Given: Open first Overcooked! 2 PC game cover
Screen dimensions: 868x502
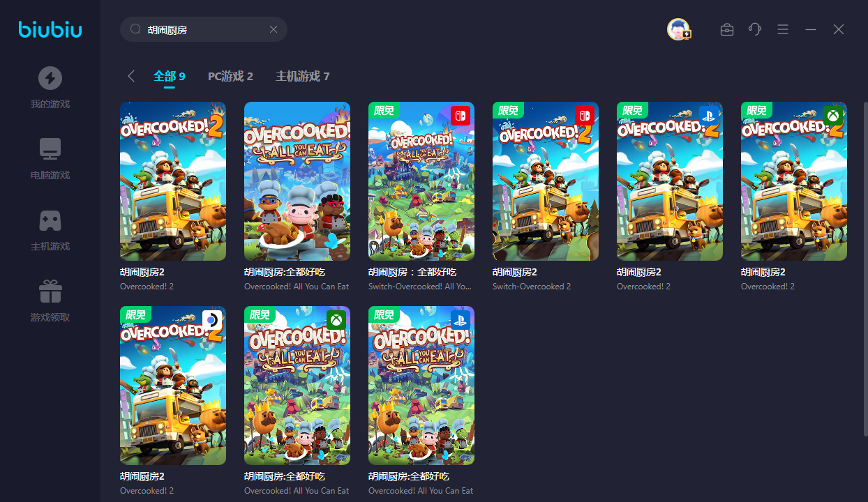Looking at the screenshot, I should (173, 181).
